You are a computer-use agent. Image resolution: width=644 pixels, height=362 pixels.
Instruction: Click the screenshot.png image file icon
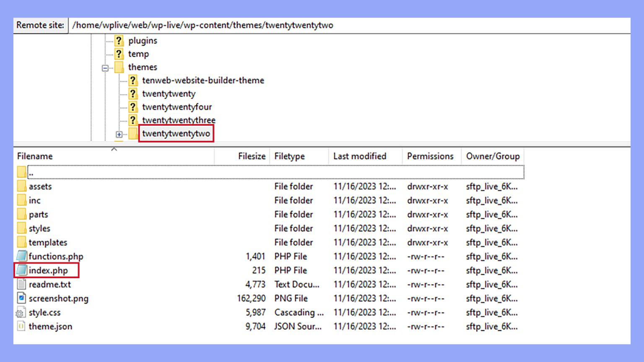22,298
